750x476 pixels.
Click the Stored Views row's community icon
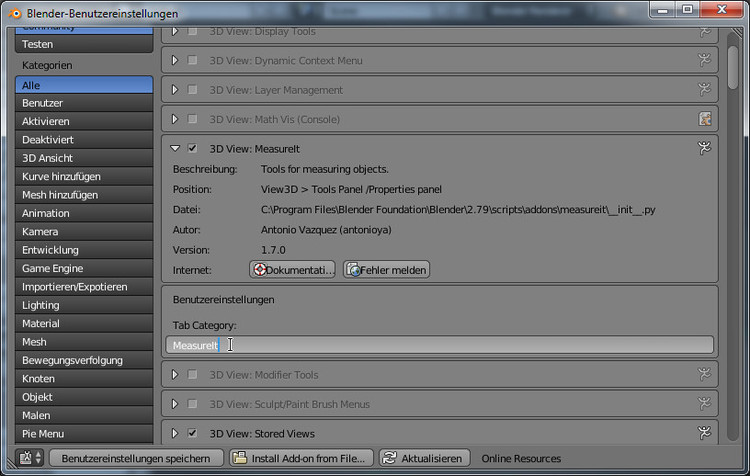tap(705, 433)
